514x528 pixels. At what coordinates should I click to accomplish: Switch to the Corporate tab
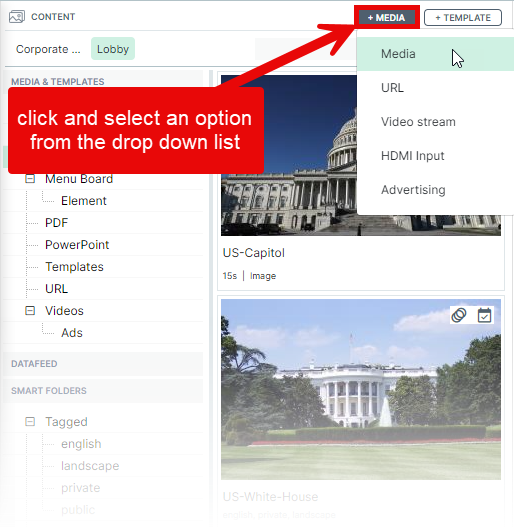[48, 49]
